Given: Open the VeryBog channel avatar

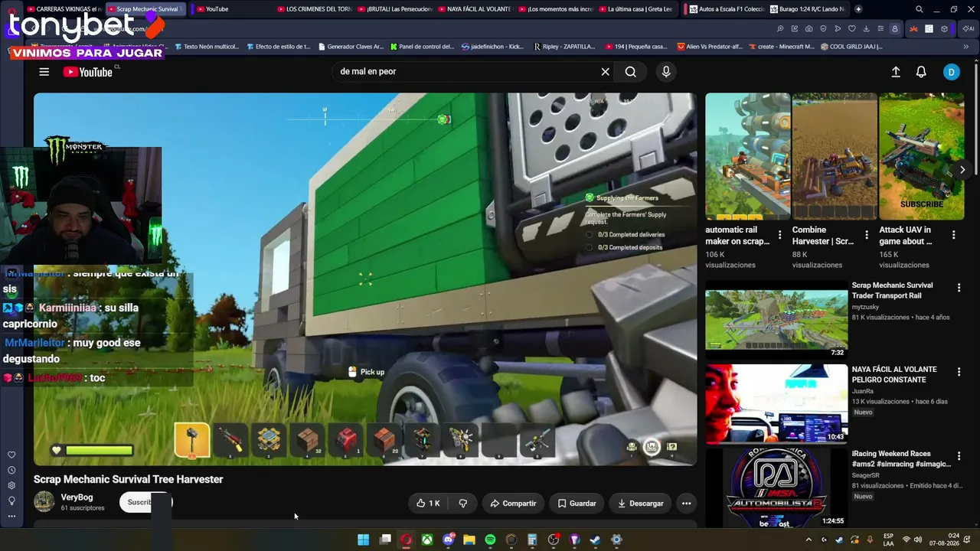Looking at the screenshot, I should pos(44,502).
